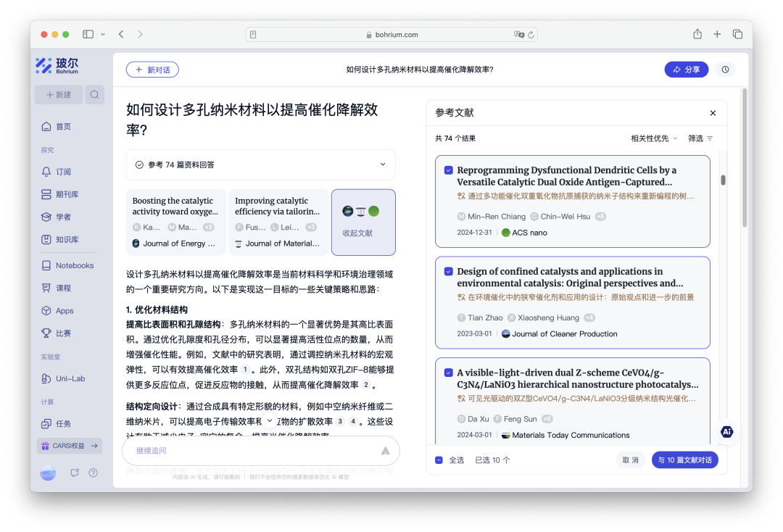Open Safari sidebar dropdown chevron
Image resolution: width=783 pixels, height=532 pixels.
pos(103,35)
